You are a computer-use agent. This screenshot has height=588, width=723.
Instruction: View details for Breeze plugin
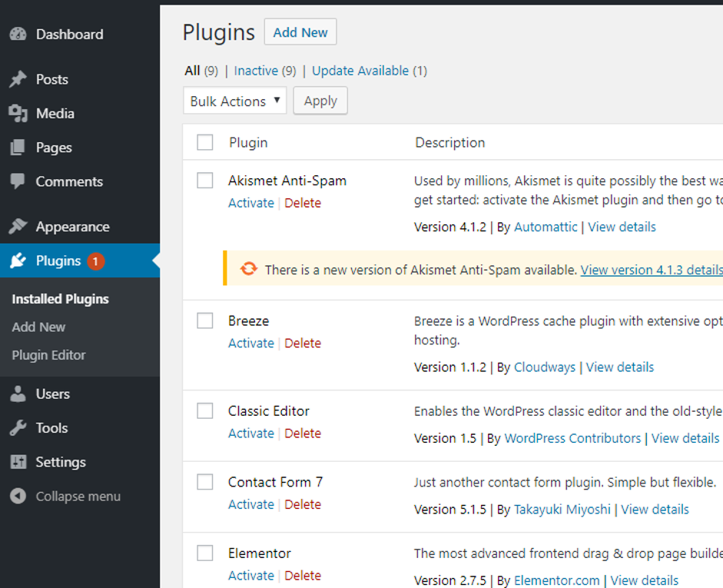pos(620,367)
